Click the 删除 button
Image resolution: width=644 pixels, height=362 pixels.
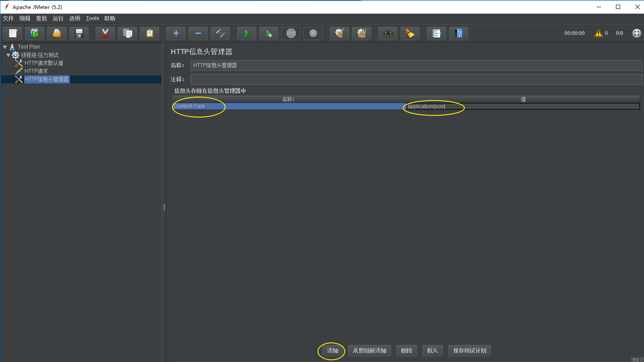pos(406,351)
